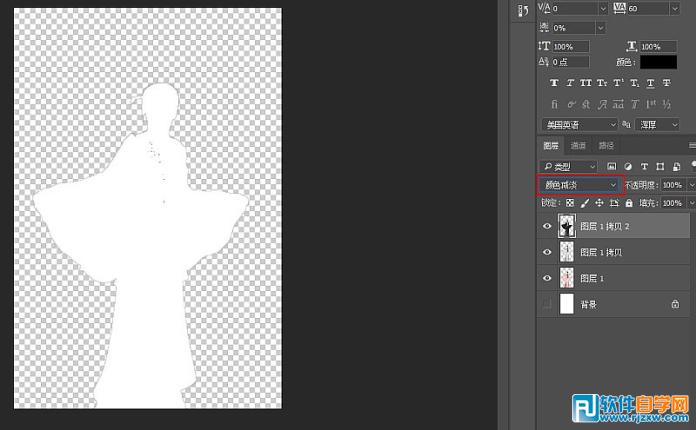Select layer name 图层 1 拷贝 2
This screenshot has height=430, width=696.
(605, 226)
